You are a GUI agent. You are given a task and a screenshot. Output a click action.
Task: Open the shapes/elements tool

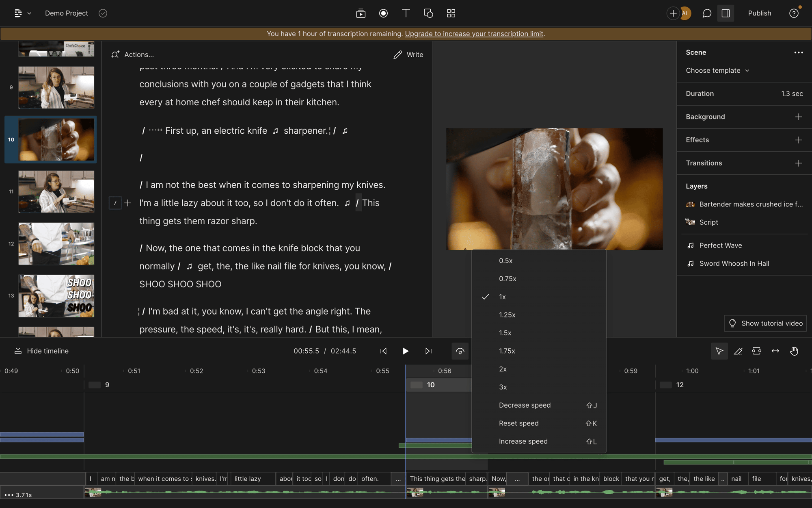tap(428, 13)
